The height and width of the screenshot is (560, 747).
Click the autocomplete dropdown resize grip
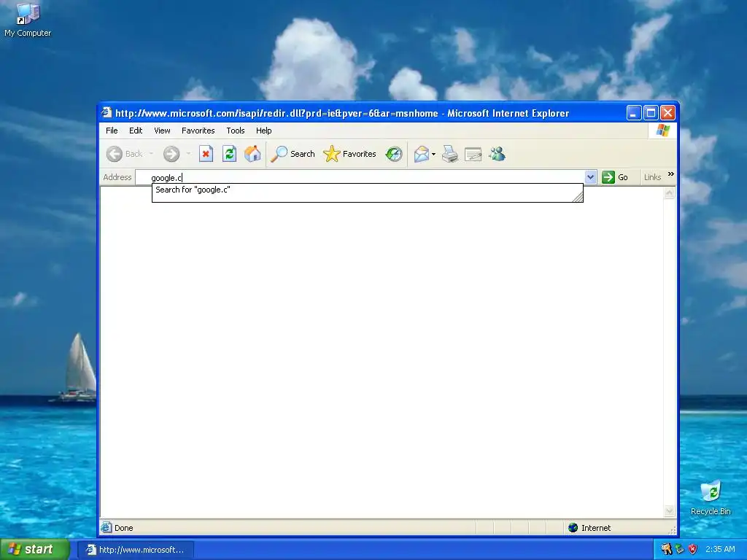(577, 196)
